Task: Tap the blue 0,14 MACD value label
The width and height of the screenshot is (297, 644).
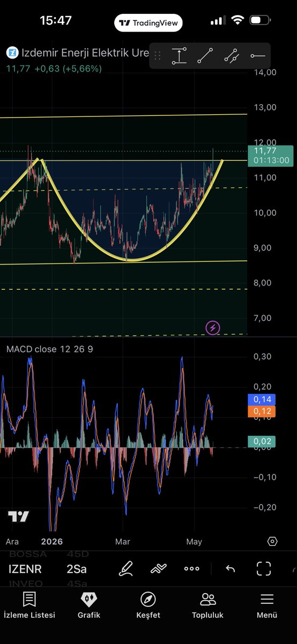Action: 262,399
